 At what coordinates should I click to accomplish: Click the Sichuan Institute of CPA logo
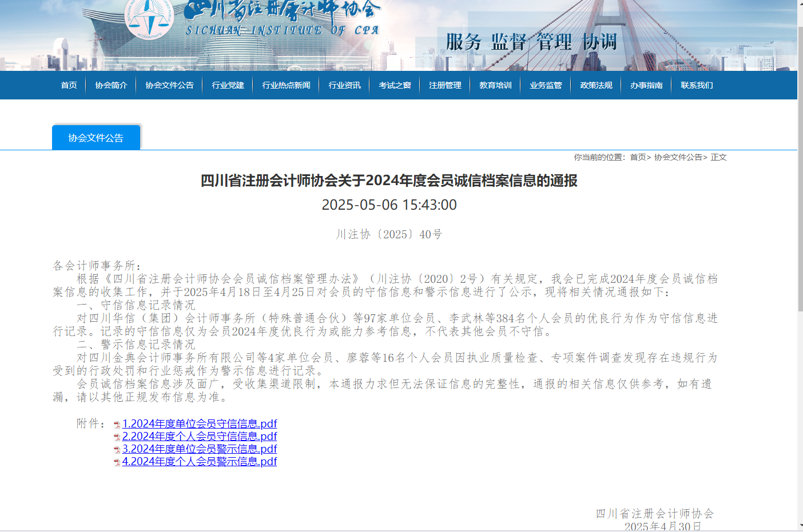[x=150, y=19]
